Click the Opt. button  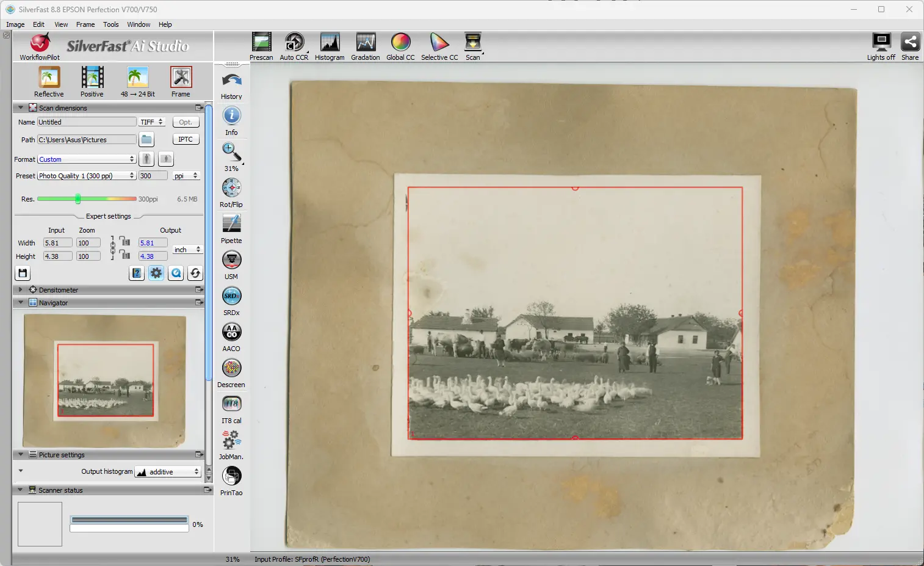(x=186, y=122)
